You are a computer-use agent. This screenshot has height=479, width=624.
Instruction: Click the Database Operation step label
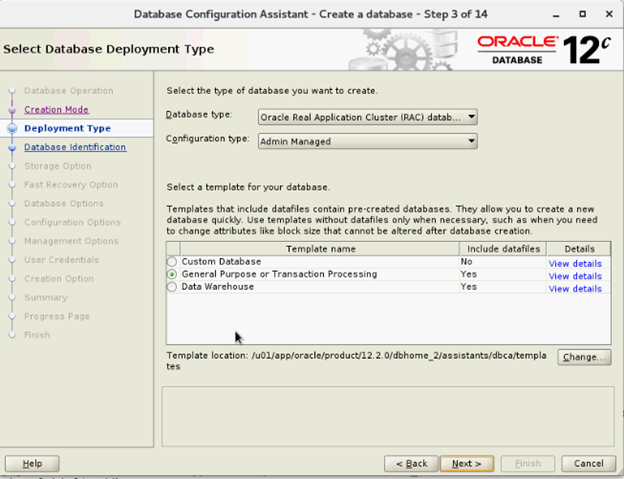tap(69, 91)
